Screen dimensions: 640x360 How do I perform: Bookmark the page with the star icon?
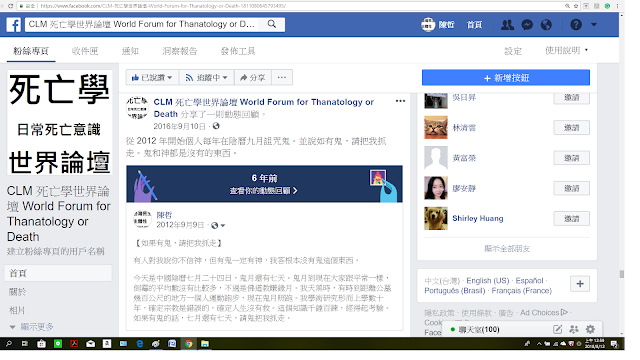click(576, 6)
